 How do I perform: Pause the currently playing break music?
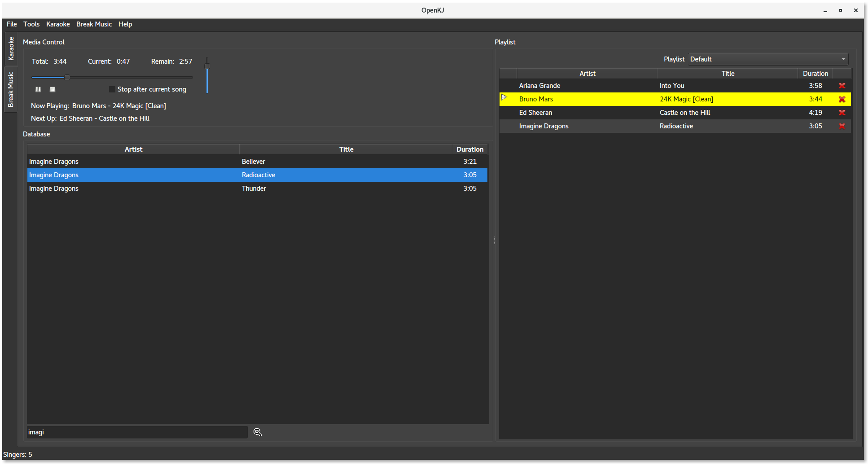(x=38, y=89)
